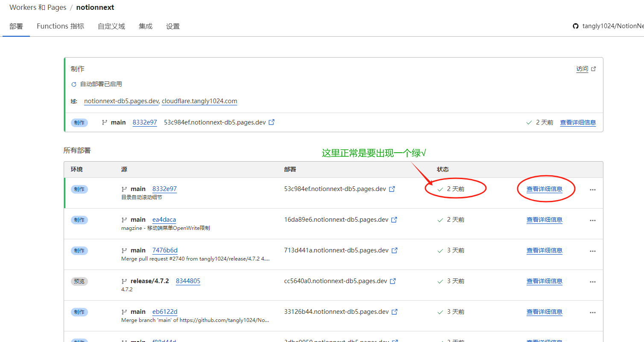644x342 pixels.
Task: Open external link icon for 16da89e6 deployment
Action: (x=394, y=220)
